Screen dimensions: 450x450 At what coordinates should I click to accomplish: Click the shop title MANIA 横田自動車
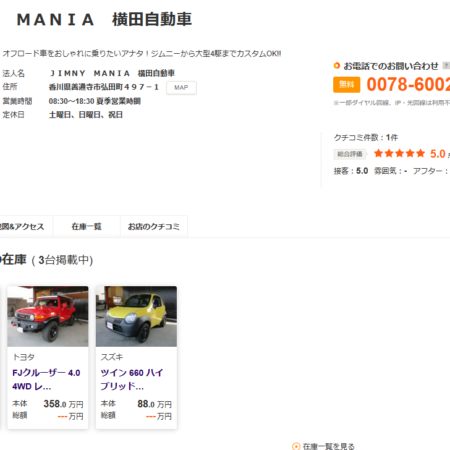click(104, 19)
